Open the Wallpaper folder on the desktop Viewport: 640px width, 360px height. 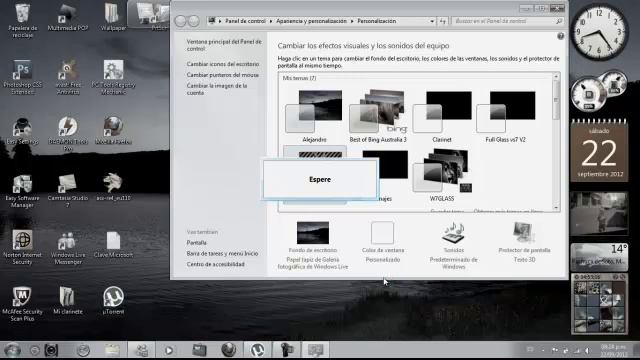tap(113, 17)
